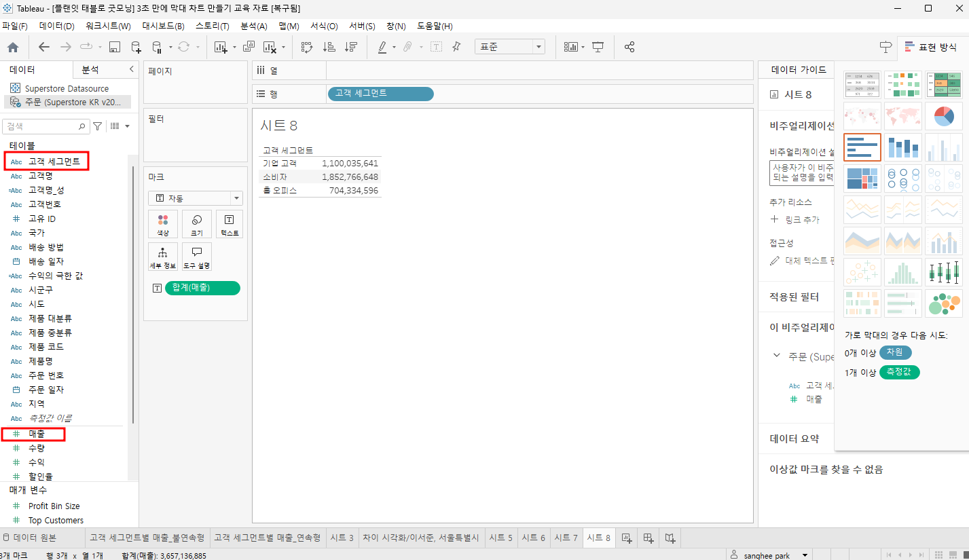Duplicate the sheet using the toolbar icon
The height and width of the screenshot is (560, 969).
pyautogui.click(x=248, y=47)
